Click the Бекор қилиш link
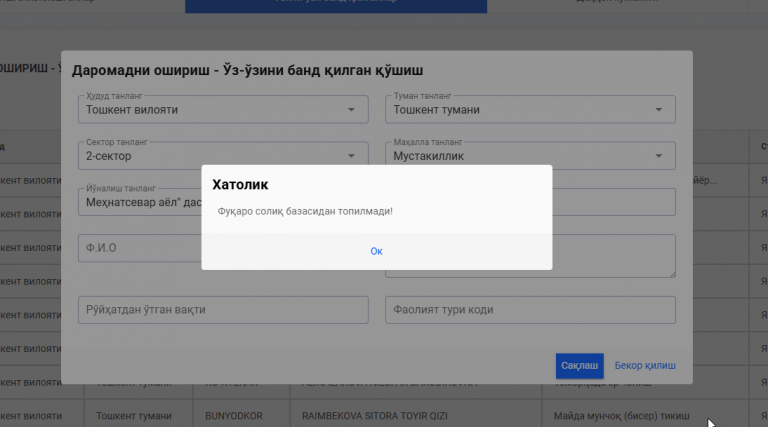The width and height of the screenshot is (768, 427). (645, 366)
